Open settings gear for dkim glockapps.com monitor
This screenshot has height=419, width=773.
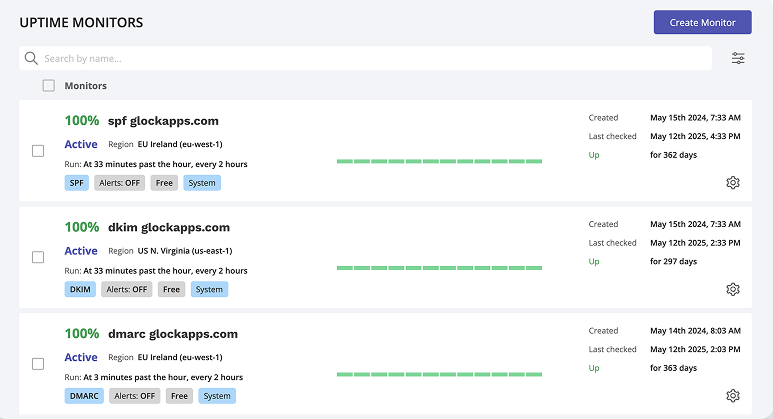(732, 289)
